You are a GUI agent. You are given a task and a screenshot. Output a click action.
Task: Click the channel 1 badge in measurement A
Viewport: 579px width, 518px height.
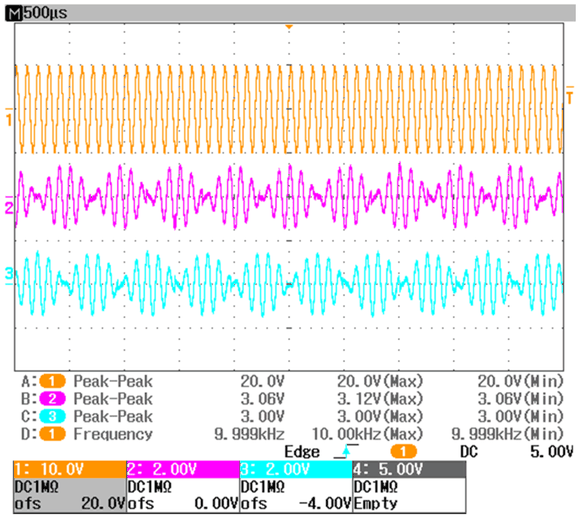[52, 381]
